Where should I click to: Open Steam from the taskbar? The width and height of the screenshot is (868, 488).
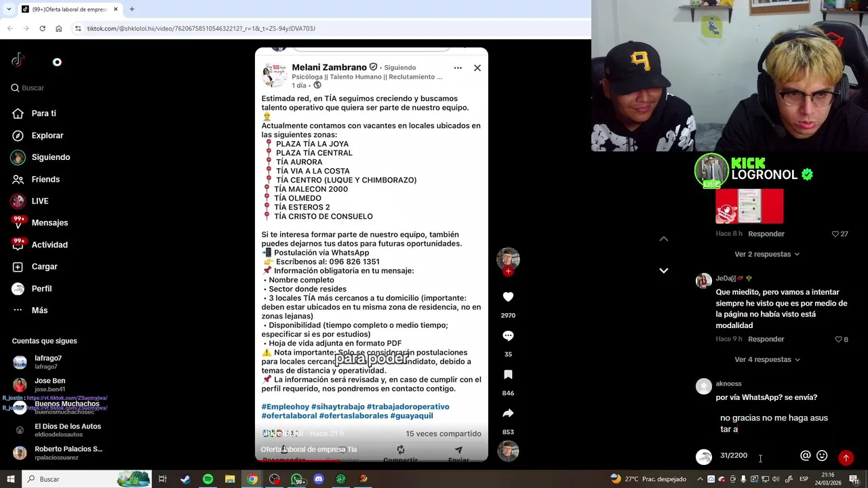[x=185, y=479]
